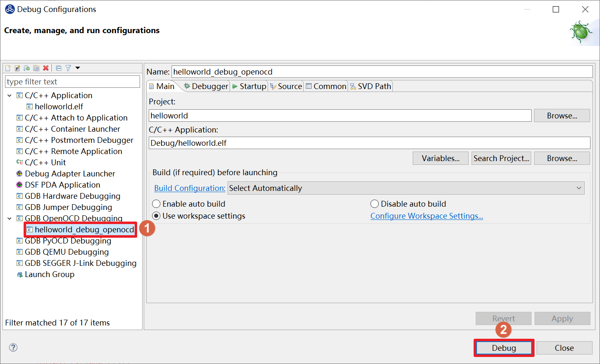Switch to the Debugger tab
Image resolution: width=600 pixels, height=364 pixels.
206,86
